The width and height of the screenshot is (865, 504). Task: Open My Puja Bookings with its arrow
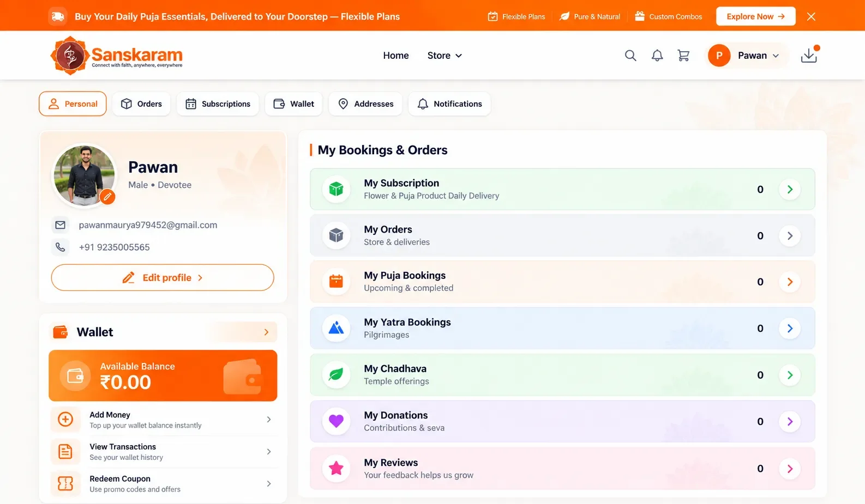790,282
